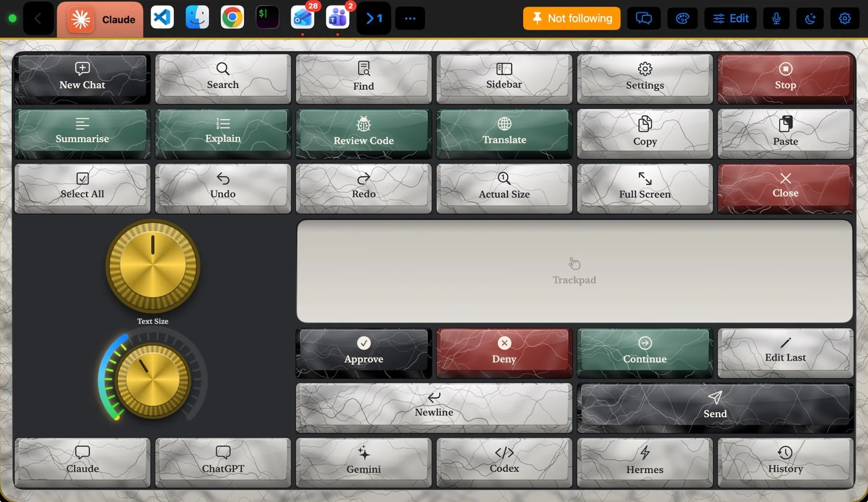Hit the red Stop key
Screen dimensions: 868x502
pos(785,79)
